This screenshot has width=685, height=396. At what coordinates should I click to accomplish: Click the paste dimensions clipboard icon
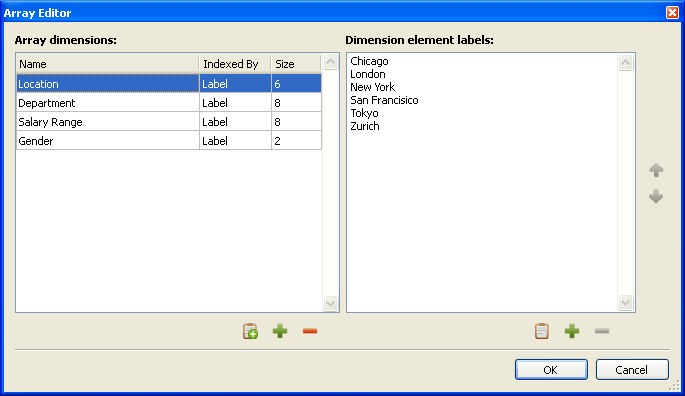click(x=250, y=331)
